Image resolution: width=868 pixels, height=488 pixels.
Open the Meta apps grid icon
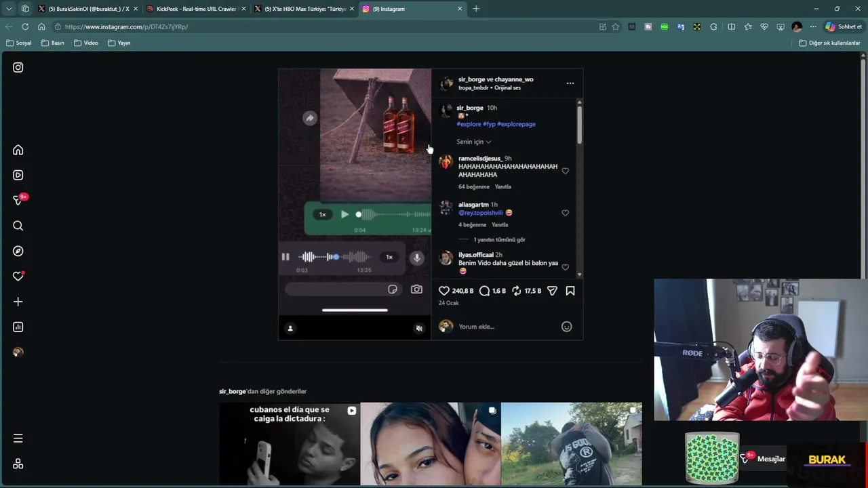click(x=18, y=464)
